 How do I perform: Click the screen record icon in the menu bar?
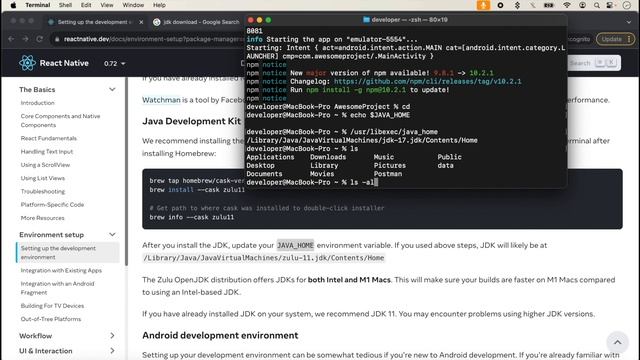500,5
